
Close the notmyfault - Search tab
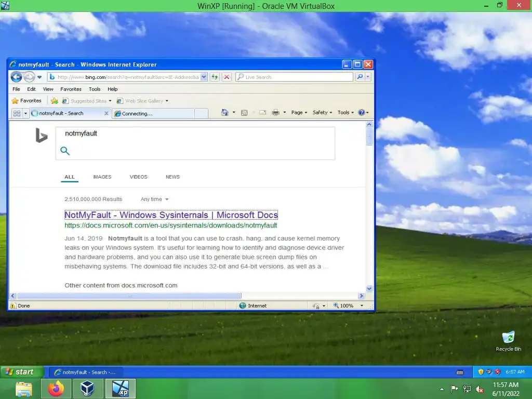point(106,113)
